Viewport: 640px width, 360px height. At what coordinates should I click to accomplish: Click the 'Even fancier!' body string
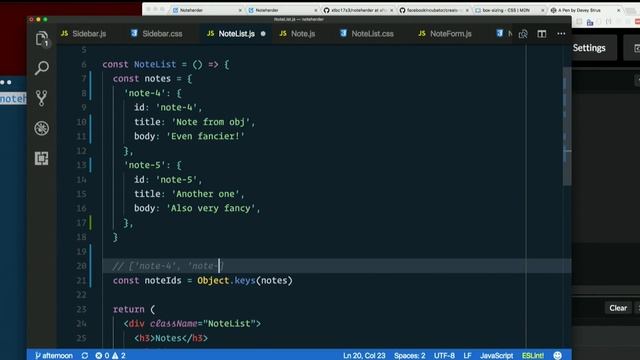tap(205, 136)
